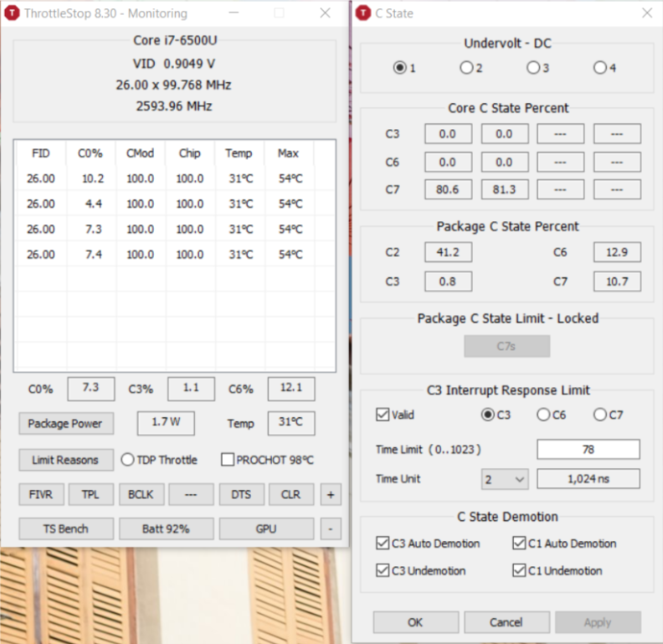Expand the Time Unit dropdown
663x644 pixels.
(x=505, y=479)
